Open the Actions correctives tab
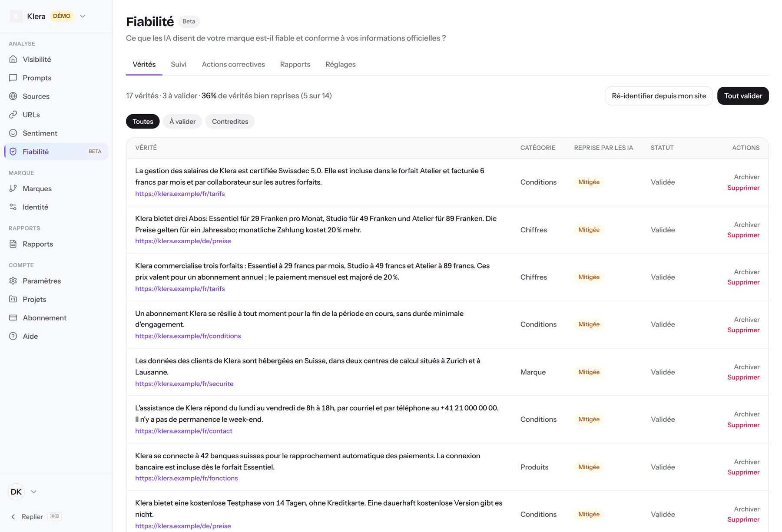Viewport: 782px width, 532px height. click(x=233, y=64)
